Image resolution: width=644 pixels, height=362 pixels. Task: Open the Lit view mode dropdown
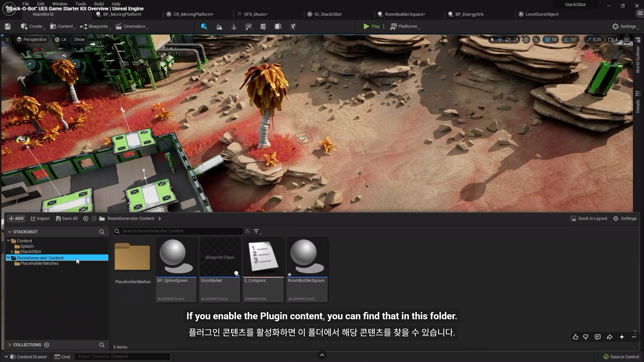(x=60, y=39)
